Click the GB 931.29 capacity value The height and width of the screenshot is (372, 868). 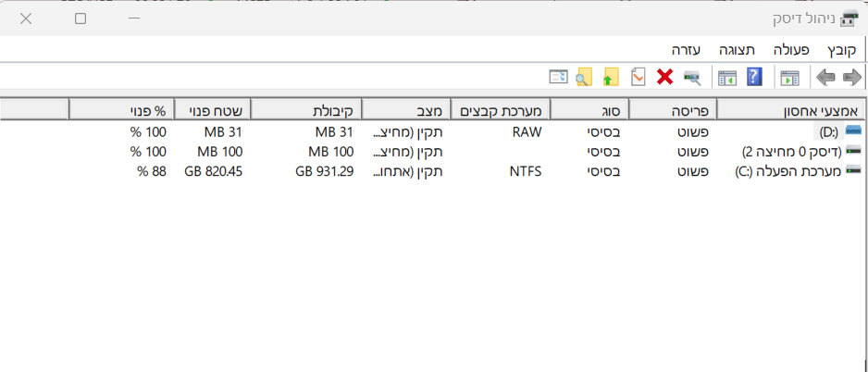(324, 171)
